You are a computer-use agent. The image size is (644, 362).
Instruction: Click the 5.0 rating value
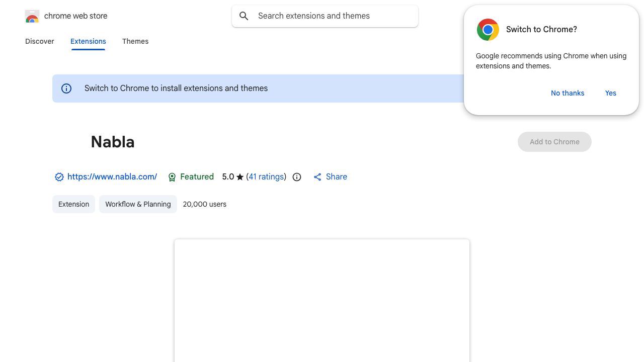(228, 177)
